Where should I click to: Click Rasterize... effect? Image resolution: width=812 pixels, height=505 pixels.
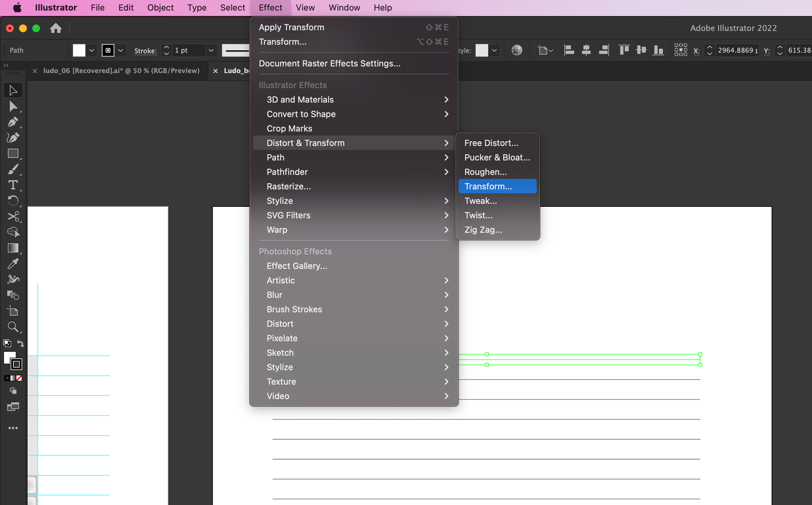click(354, 186)
